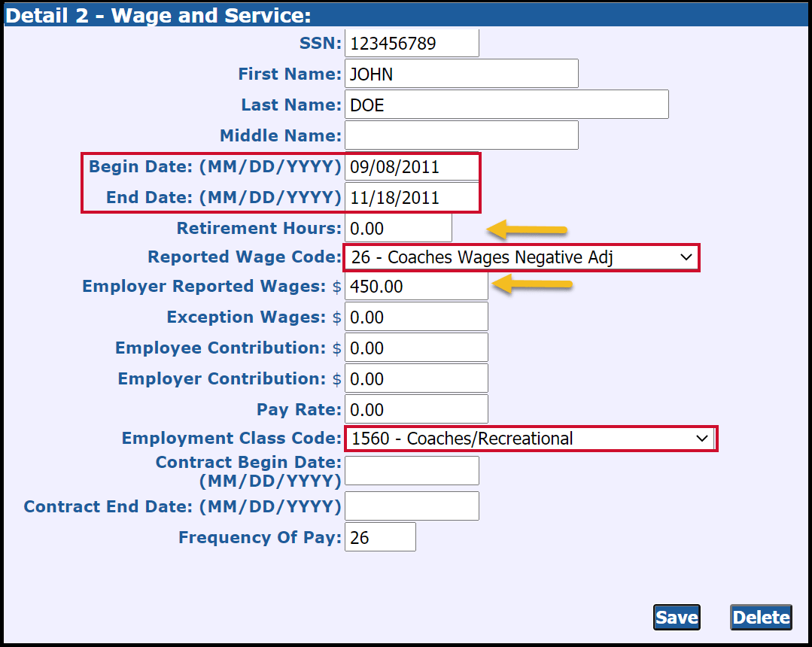This screenshot has width=812, height=647.
Task: Click the Pay Rate text box
Action: [415, 409]
